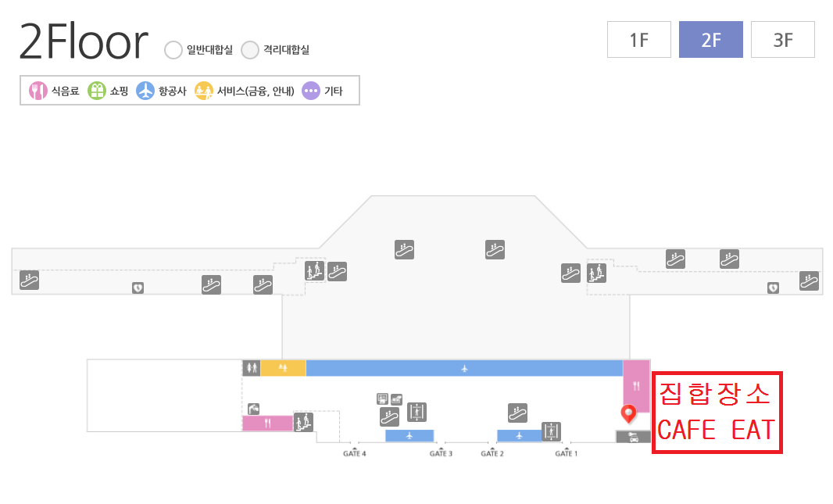833x504 pixels.
Task: Click the blue 항공사 airplane legend icon
Action: 145,91
